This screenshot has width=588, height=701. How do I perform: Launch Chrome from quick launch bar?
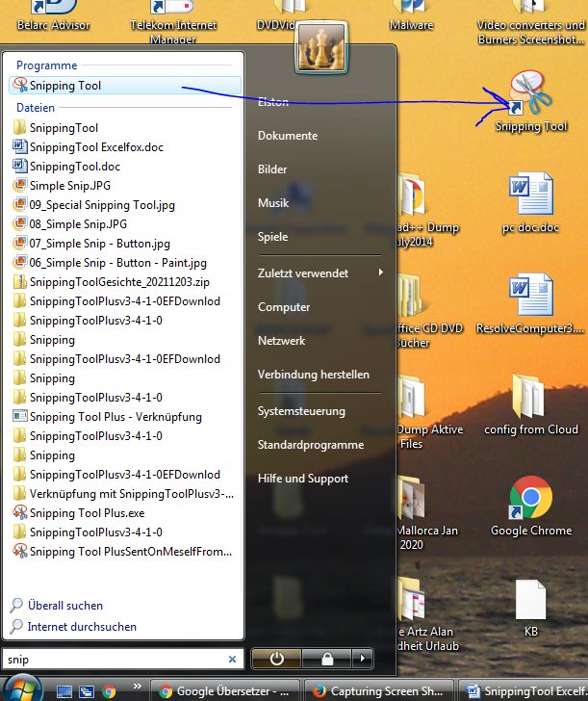point(109,691)
